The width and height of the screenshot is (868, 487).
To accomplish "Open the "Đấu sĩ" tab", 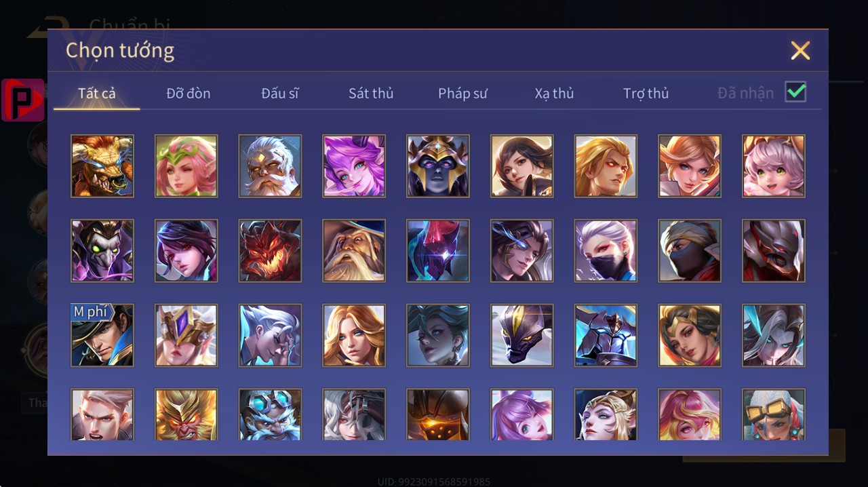I will click(x=280, y=94).
